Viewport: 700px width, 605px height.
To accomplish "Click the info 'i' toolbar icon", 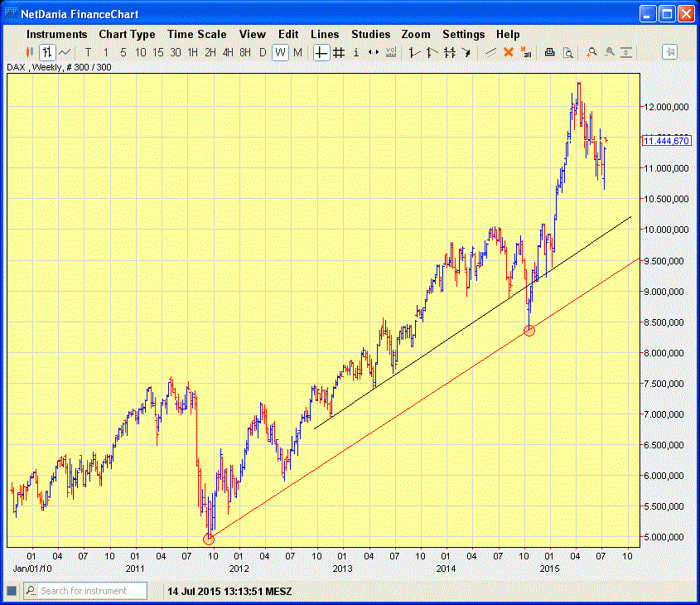I will pos(356,52).
